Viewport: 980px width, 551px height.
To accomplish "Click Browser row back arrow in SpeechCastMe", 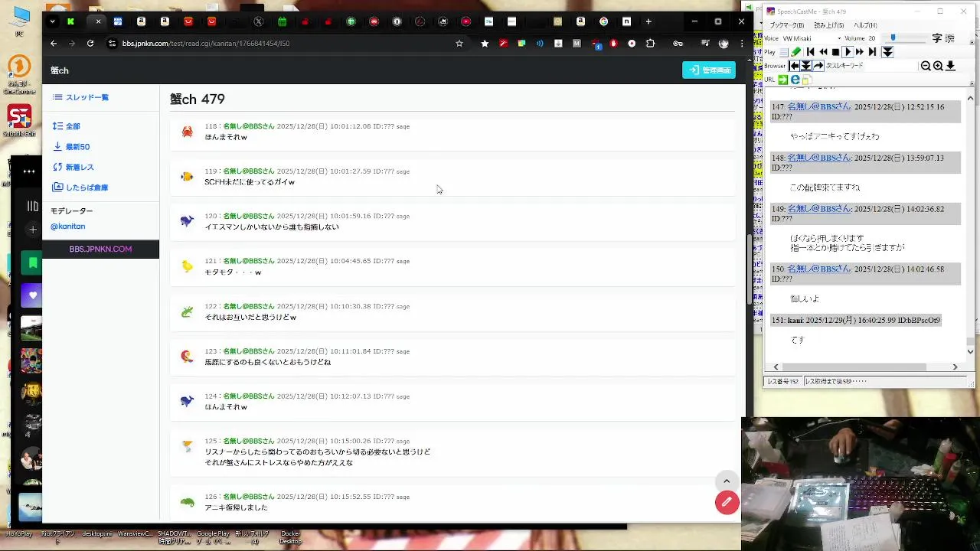I will [794, 66].
